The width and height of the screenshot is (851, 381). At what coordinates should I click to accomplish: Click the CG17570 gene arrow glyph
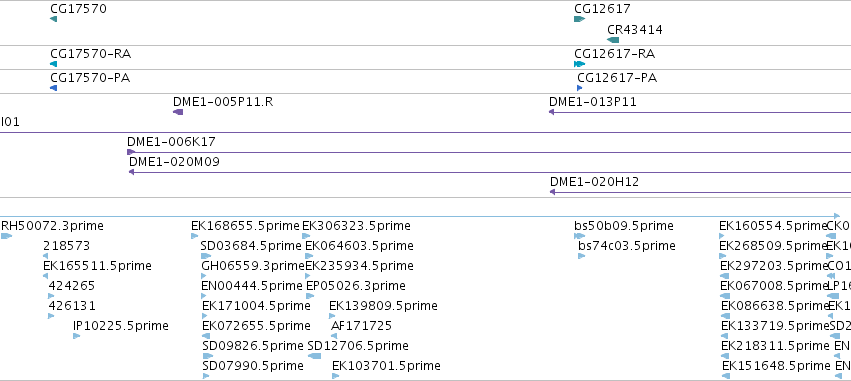pyautogui.click(x=53, y=19)
